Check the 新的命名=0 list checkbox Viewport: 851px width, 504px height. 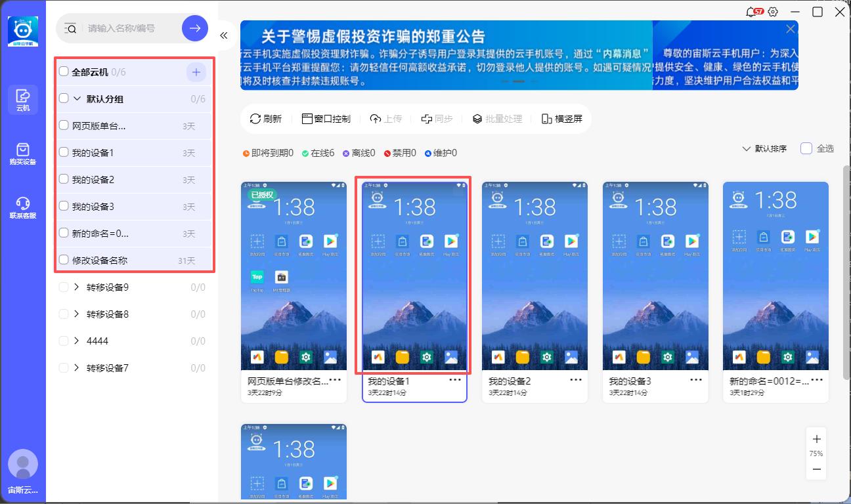[64, 233]
